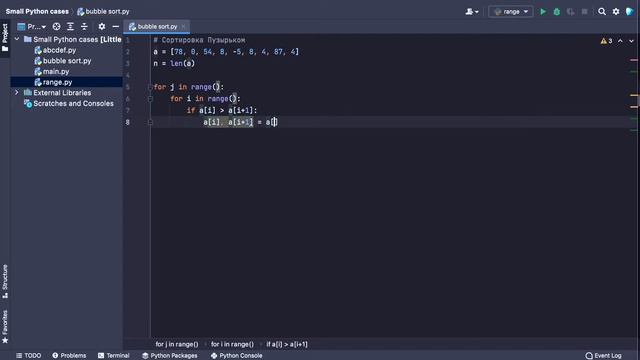
Task: Close the bubble sort.py tab
Action: tap(184, 27)
